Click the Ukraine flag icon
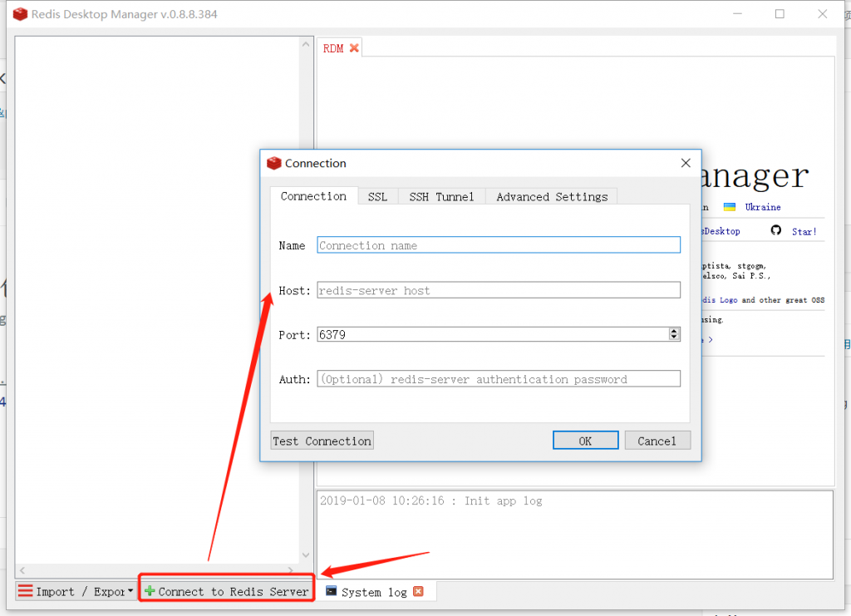The width and height of the screenshot is (851, 616). [730, 207]
